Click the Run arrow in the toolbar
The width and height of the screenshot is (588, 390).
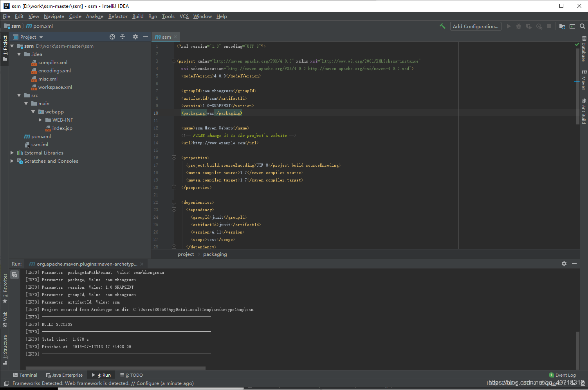tap(509, 26)
